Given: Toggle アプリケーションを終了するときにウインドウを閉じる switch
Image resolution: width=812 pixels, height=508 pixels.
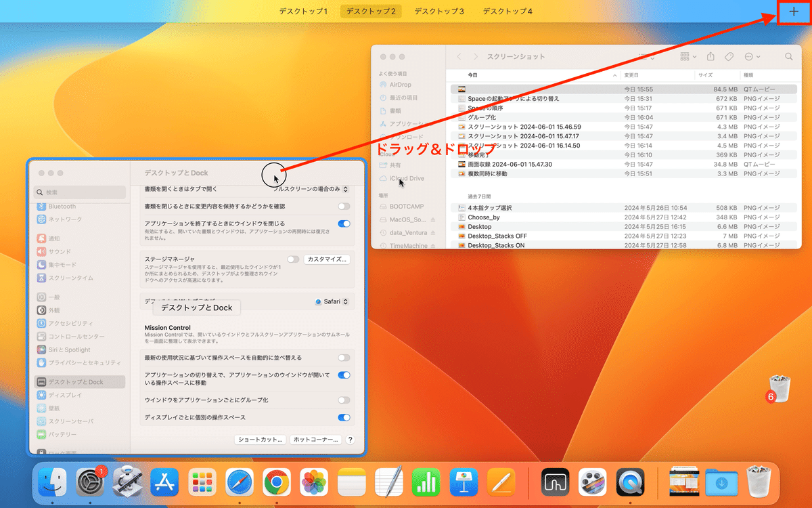Looking at the screenshot, I should coord(344,224).
